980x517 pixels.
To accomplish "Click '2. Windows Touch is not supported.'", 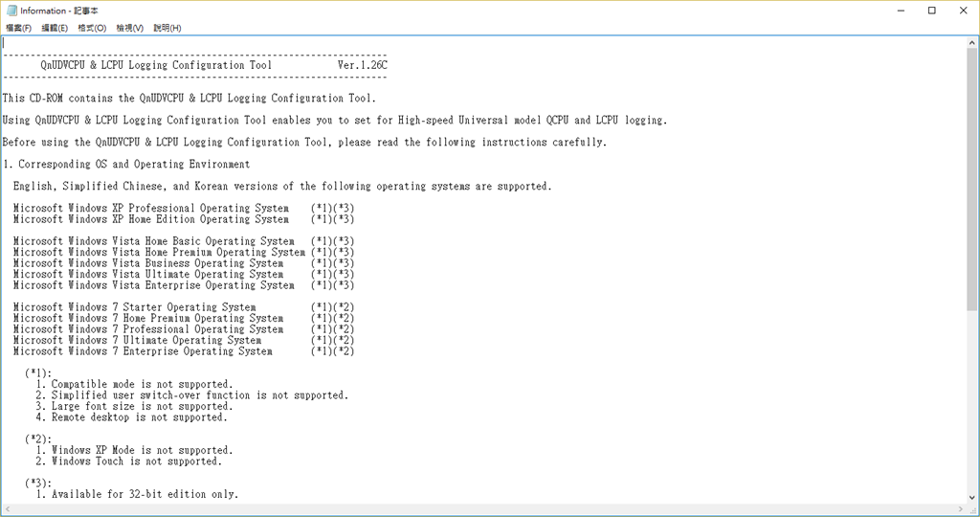I will click(129, 461).
